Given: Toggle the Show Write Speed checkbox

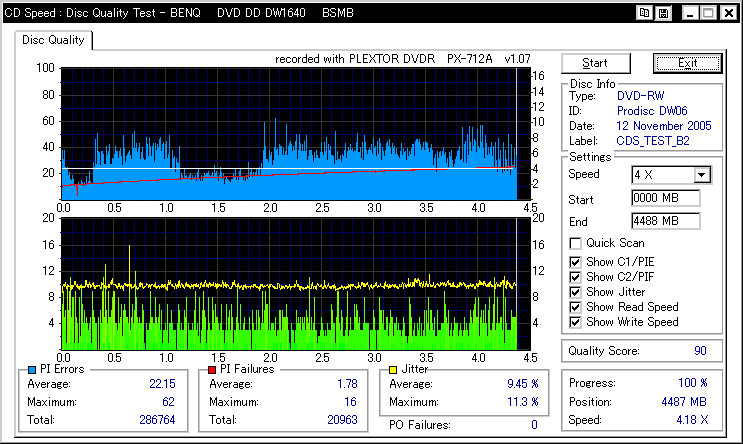Looking at the screenshot, I should (575, 323).
